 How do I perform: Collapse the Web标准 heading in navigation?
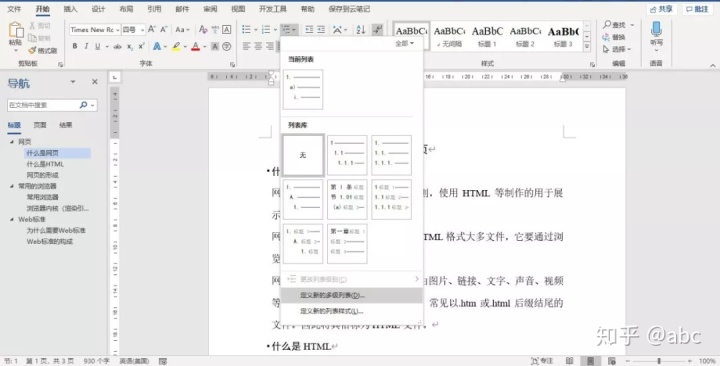tap(12, 220)
